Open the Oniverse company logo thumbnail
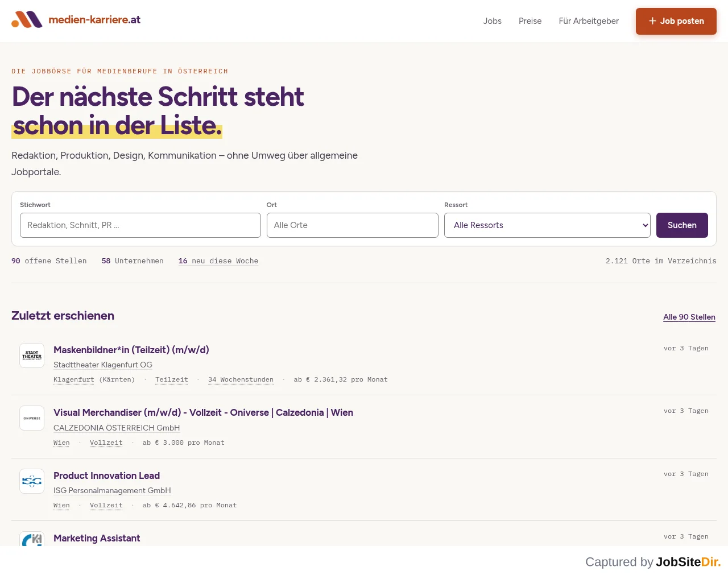This screenshot has width=728, height=579. [x=32, y=418]
